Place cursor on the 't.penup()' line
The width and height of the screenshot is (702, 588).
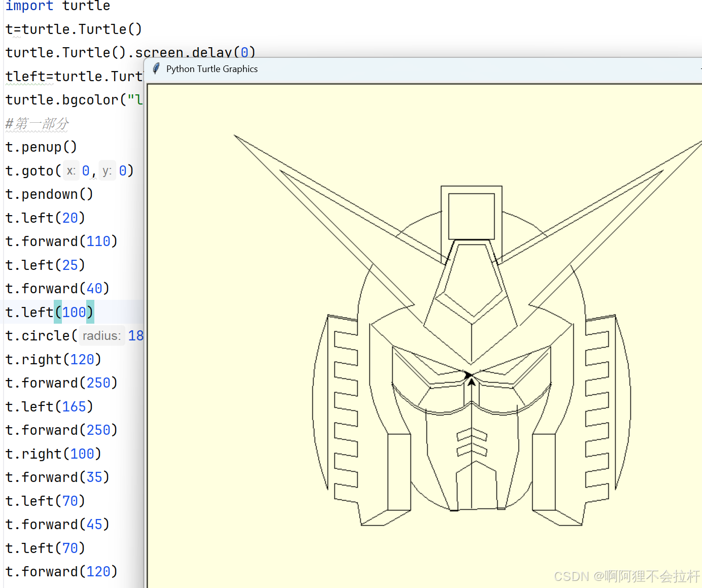(x=41, y=147)
